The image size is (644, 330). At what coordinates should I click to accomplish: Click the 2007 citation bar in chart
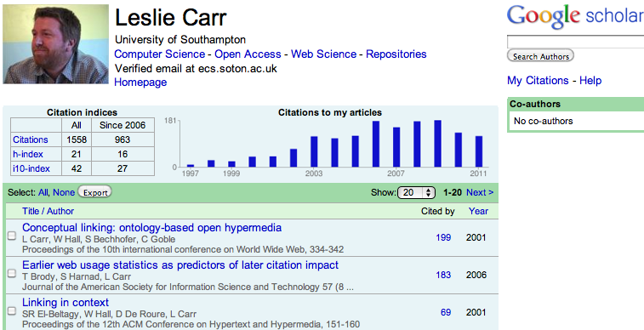pyautogui.click(x=396, y=147)
